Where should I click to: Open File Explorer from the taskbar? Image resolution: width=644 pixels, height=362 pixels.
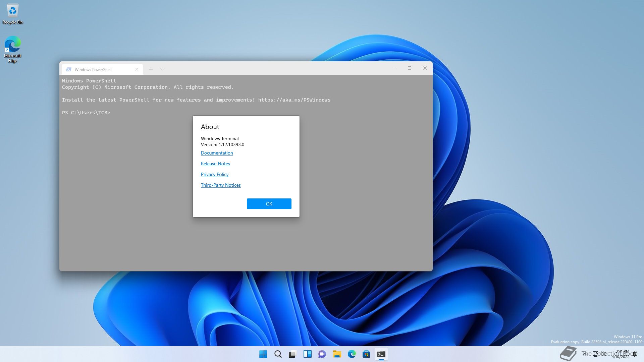337,354
